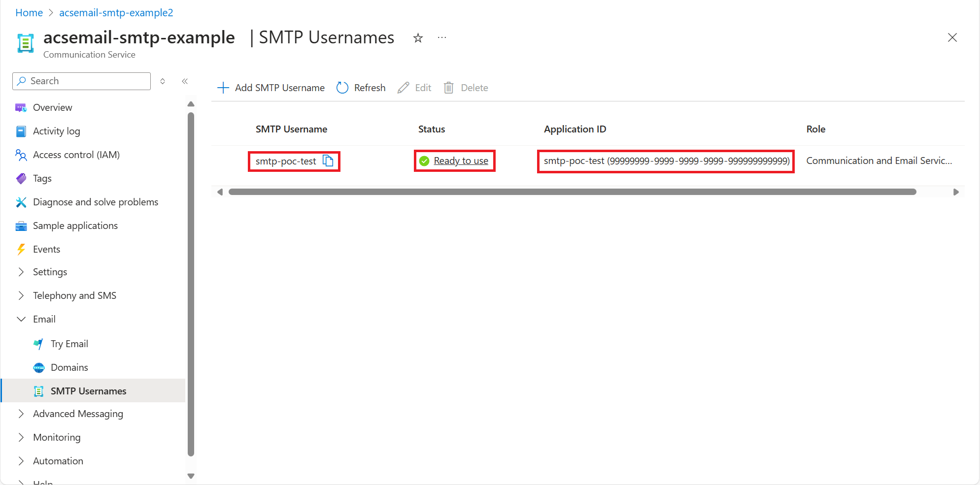Collapse the Email section chevron

pyautogui.click(x=21, y=319)
